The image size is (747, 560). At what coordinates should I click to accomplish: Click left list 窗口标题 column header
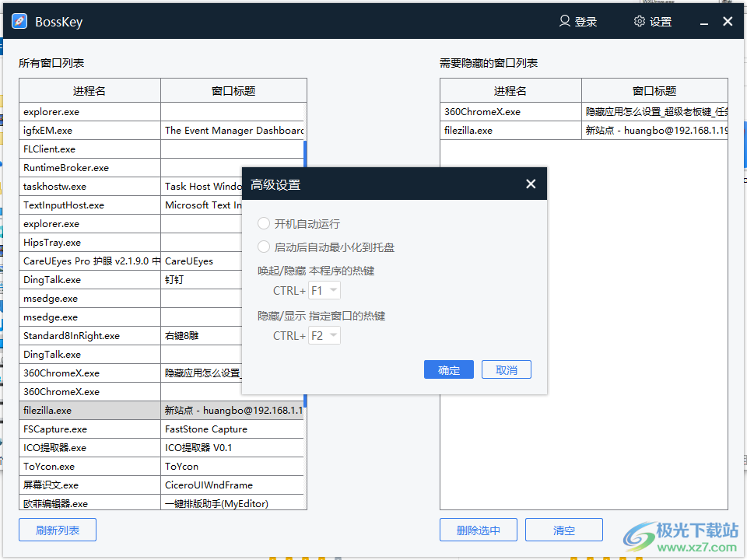pyautogui.click(x=233, y=91)
